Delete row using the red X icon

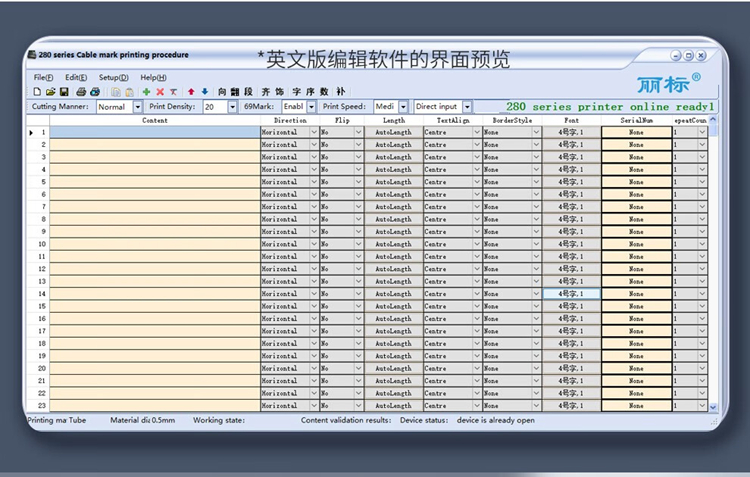pyautogui.click(x=160, y=91)
